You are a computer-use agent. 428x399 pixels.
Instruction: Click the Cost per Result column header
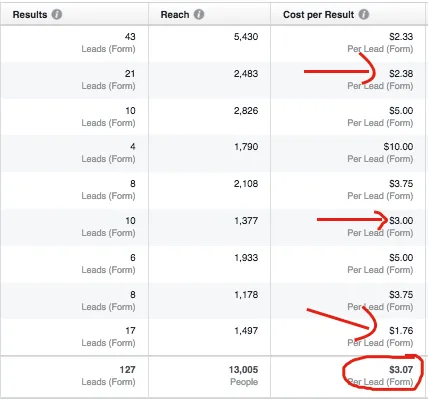tap(318, 15)
